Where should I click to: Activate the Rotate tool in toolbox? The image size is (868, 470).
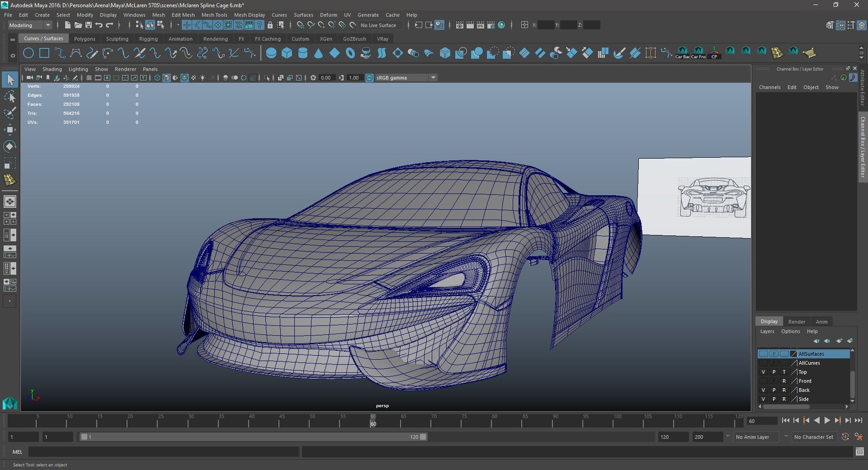point(10,146)
